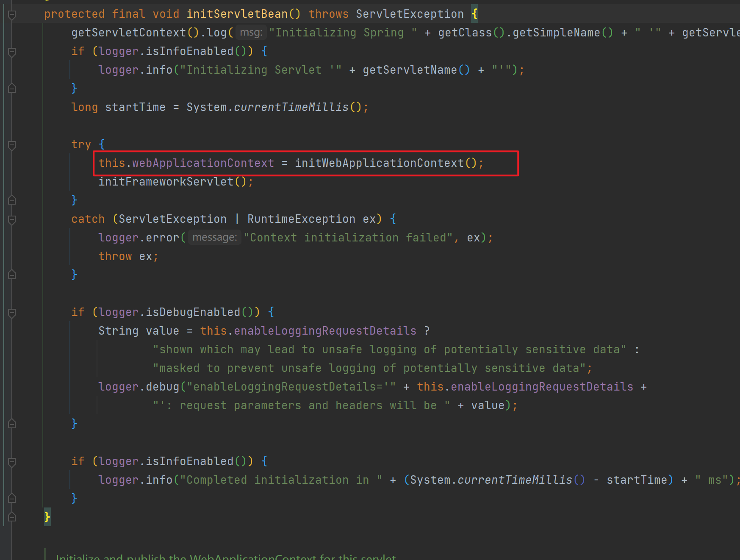Click fold-end marker closing the isDebugEnabled block

point(12,424)
